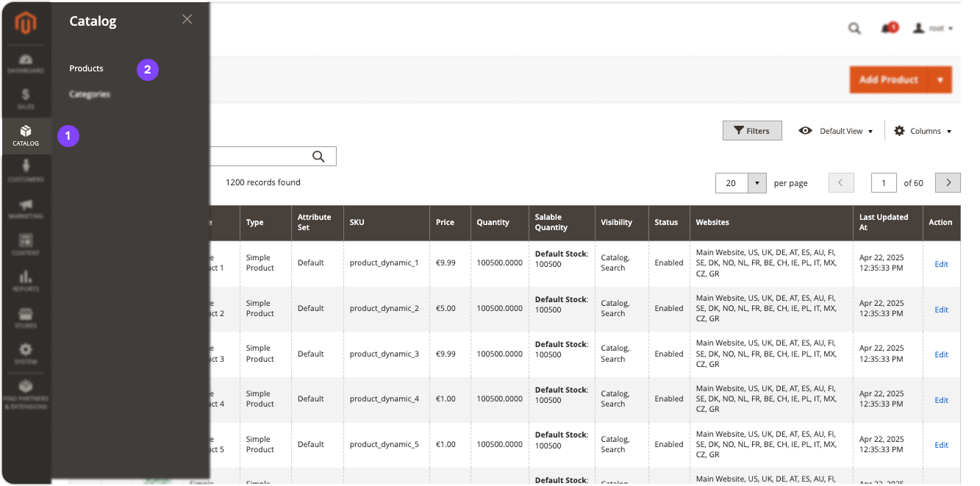Viewport: 980px width, 486px height.
Task: Open the Filters panel
Action: click(752, 131)
